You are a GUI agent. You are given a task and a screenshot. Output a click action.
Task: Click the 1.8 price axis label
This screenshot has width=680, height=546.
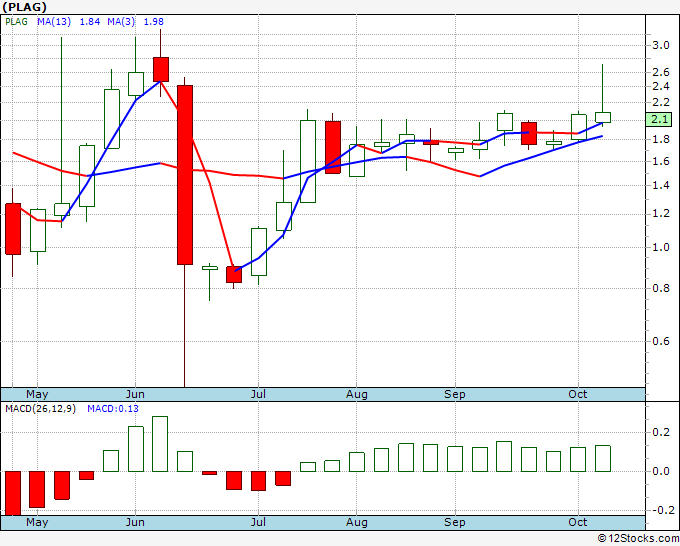(661, 140)
